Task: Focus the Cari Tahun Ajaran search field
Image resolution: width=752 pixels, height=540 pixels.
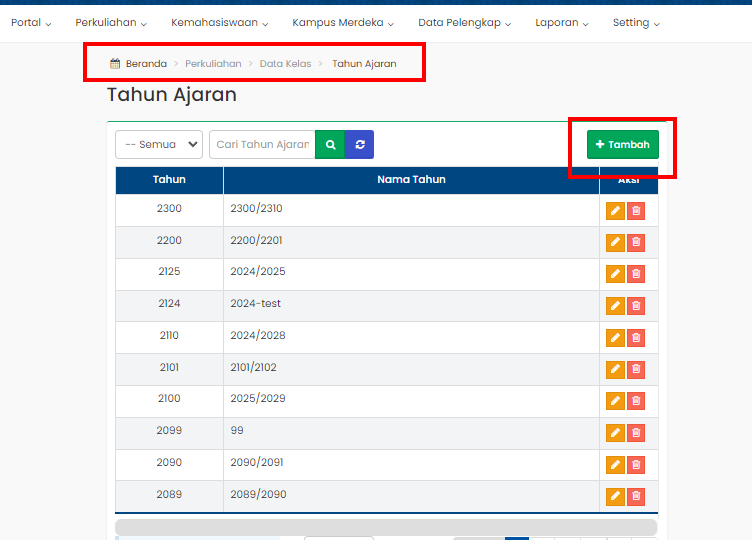Action: tap(262, 144)
